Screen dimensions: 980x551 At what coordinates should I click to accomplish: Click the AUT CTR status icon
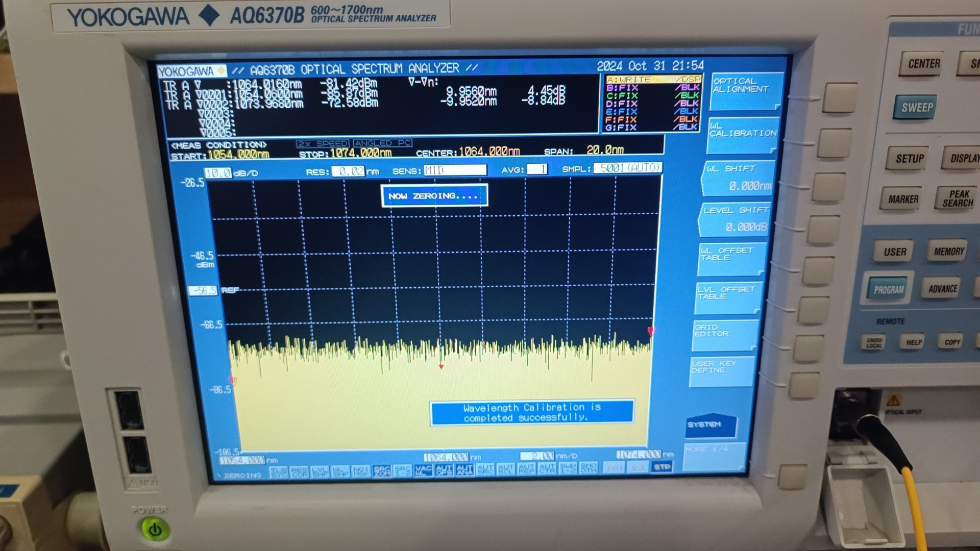547,468
